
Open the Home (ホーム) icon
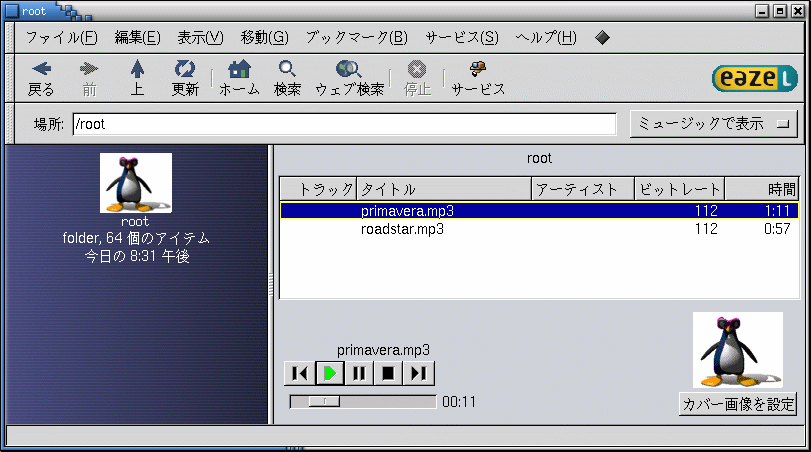(x=239, y=70)
